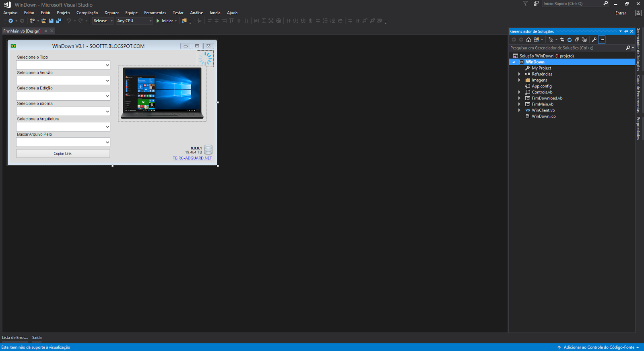Screen dimensions: 644x351
Task: Open Properties with the wrench icon
Action: (594, 39)
